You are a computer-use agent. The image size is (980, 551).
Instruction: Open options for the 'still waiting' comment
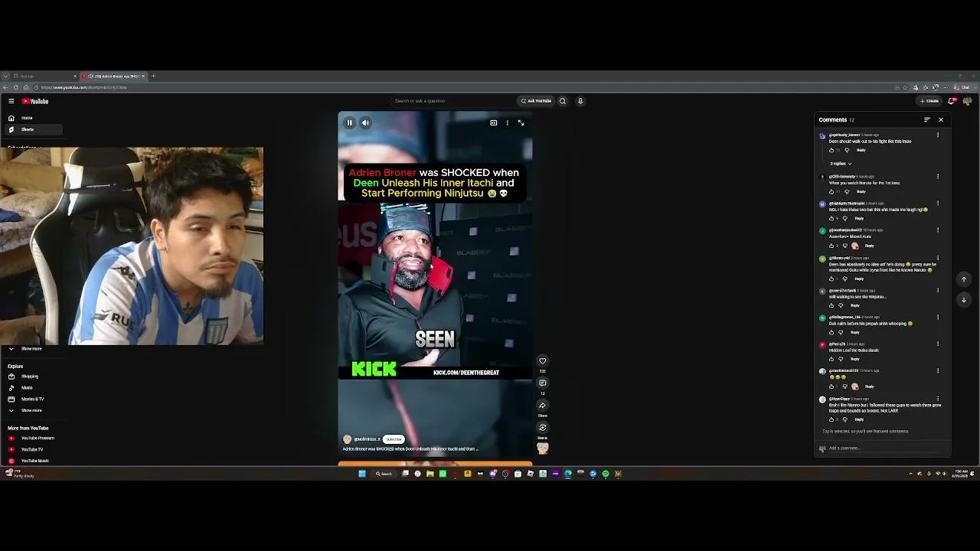click(938, 291)
